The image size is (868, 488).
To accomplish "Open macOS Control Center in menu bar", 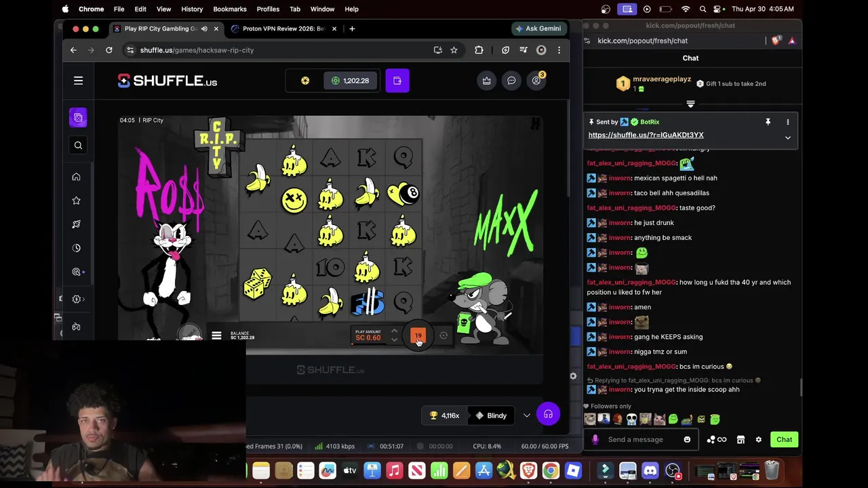I will click(x=718, y=9).
